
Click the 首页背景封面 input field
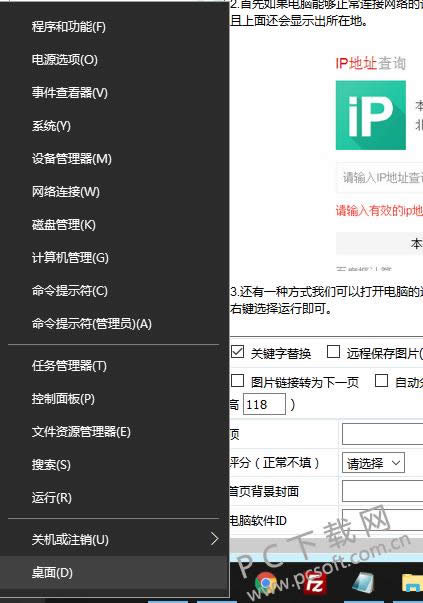click(x=383, y=491)
